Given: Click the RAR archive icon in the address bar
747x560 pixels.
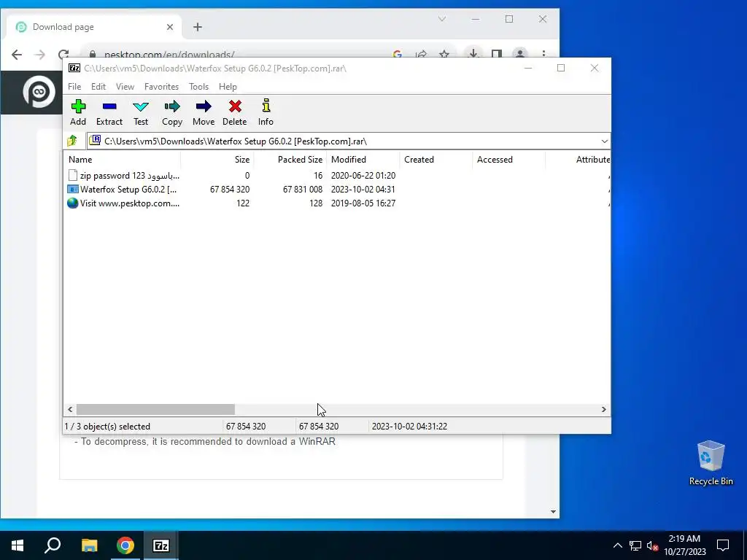Looking at the screenshot, I should click(x=96, y=140).
